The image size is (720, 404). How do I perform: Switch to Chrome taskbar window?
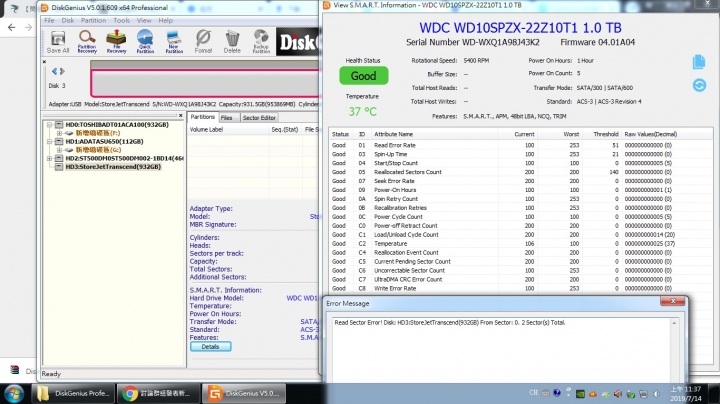tap(158, 393)
